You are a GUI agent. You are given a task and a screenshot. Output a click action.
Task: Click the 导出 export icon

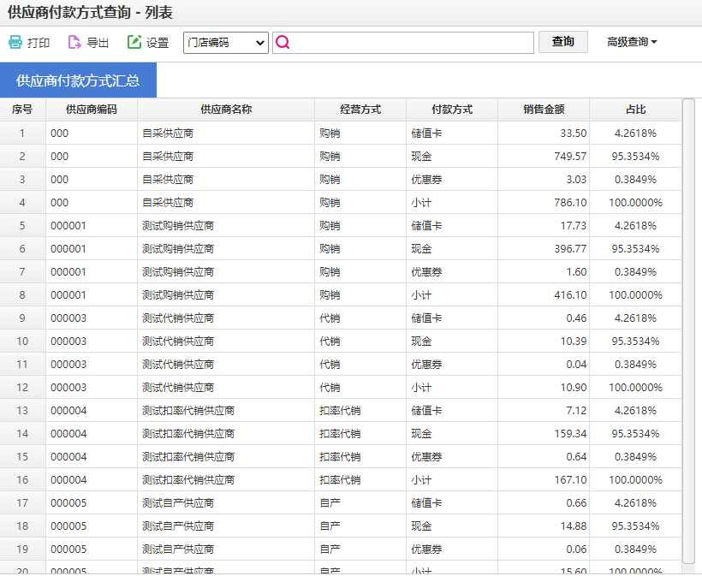(x=76, y=42)
